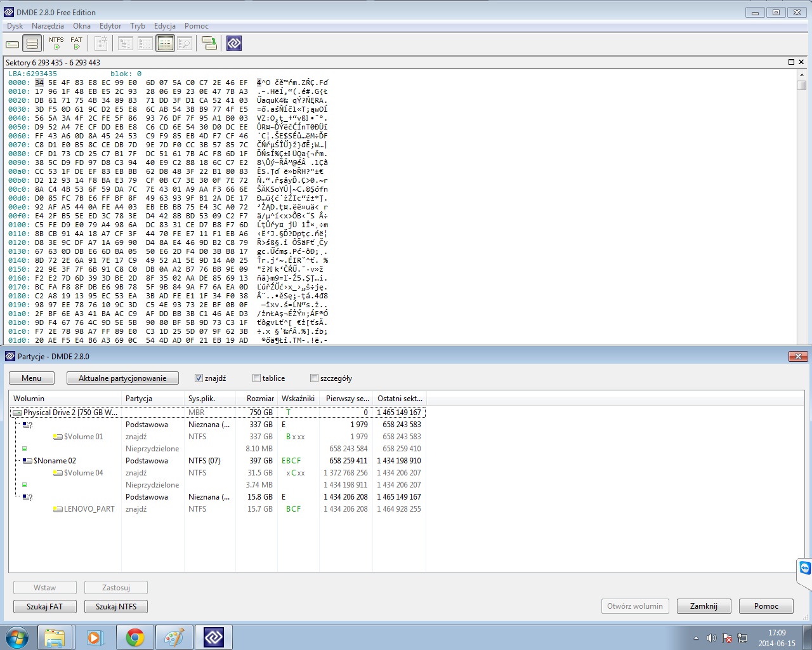Close the sector editor pane
The height and width of the screenshot is (650, 812).
tap(801, 62)
